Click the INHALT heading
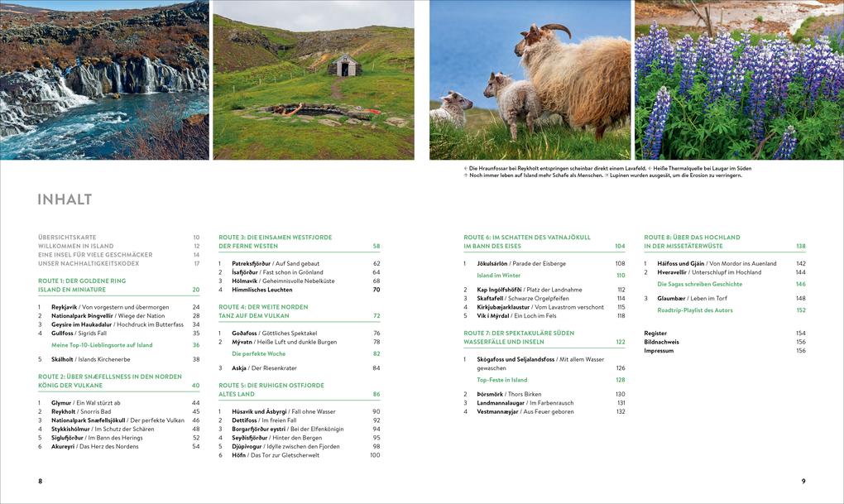This screenshot has width=844, height=504. pyautogui.click(x=65, y=199)
